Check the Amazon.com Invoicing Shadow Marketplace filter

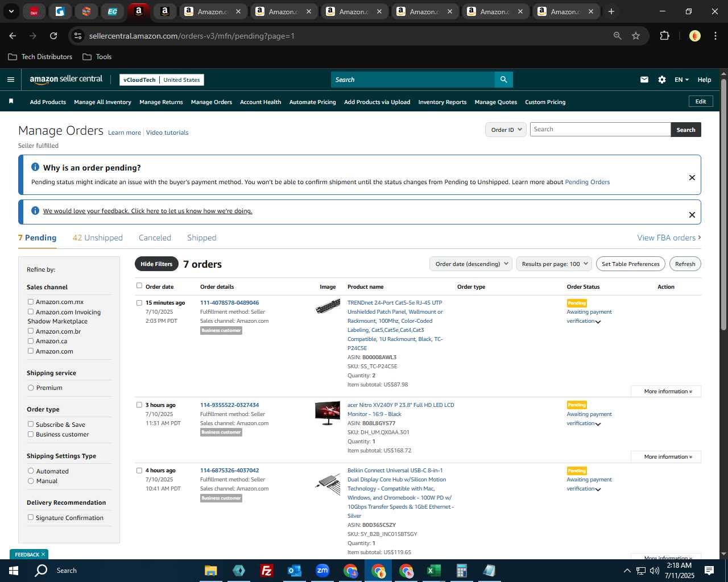click(x=31, y=311)
